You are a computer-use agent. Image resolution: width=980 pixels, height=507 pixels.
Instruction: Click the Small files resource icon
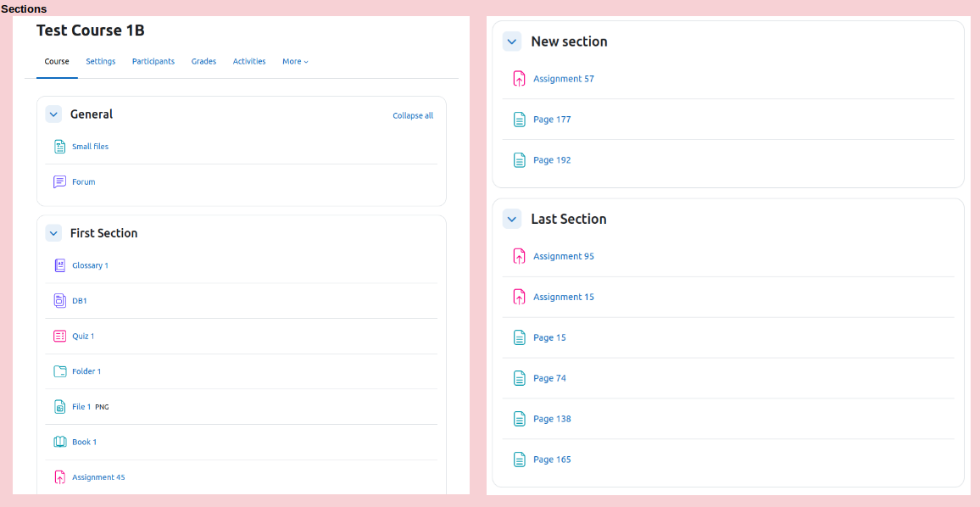click(59, 147)
